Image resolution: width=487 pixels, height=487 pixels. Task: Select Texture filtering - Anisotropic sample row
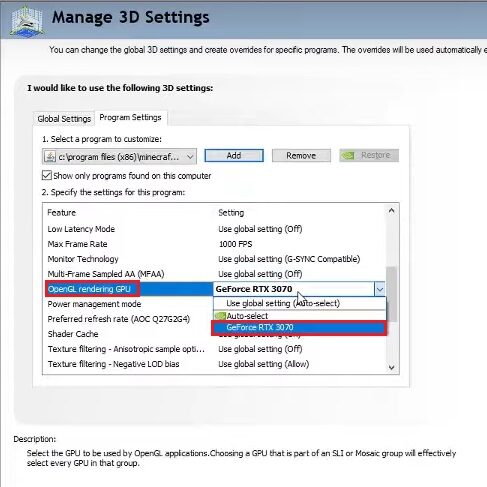coord(214,349)
